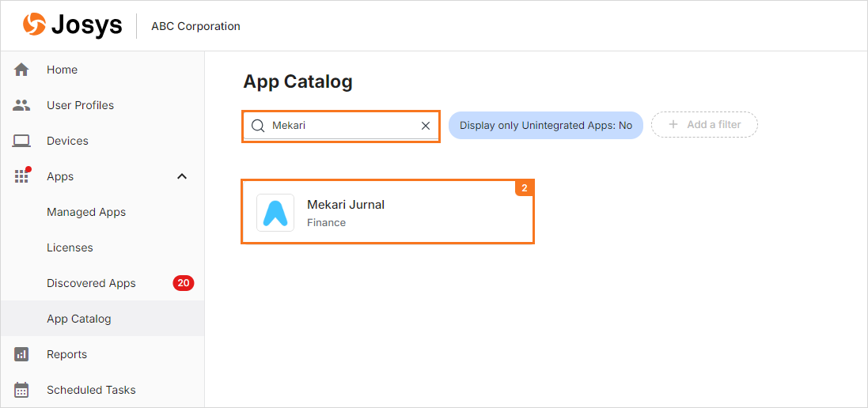
Task: Click the Home house icon
Action: [x=21, y=70]
